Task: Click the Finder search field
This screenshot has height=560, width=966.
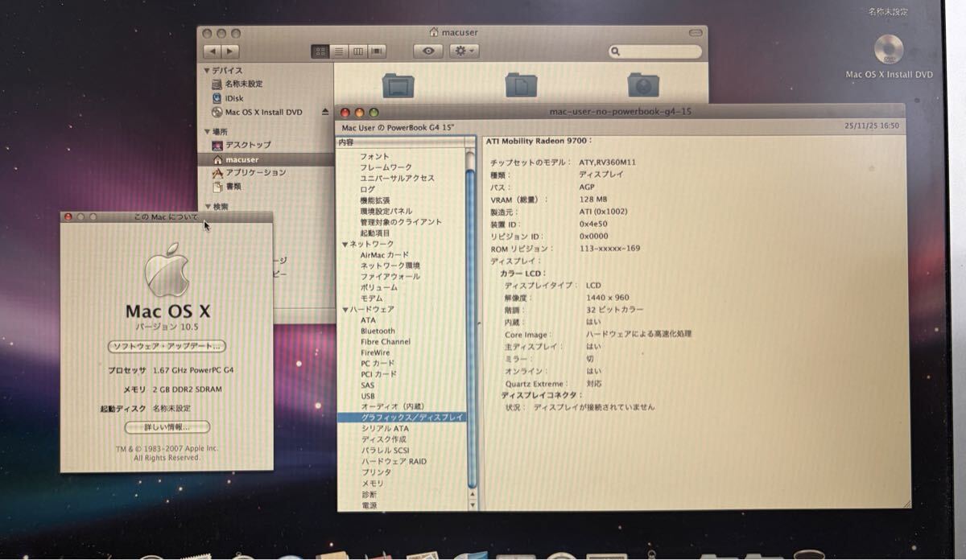Action: coord(654,51)
